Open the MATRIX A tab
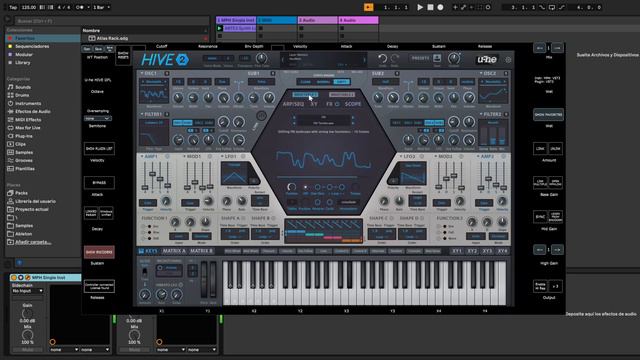640x360 pixels. click(174, 251)
